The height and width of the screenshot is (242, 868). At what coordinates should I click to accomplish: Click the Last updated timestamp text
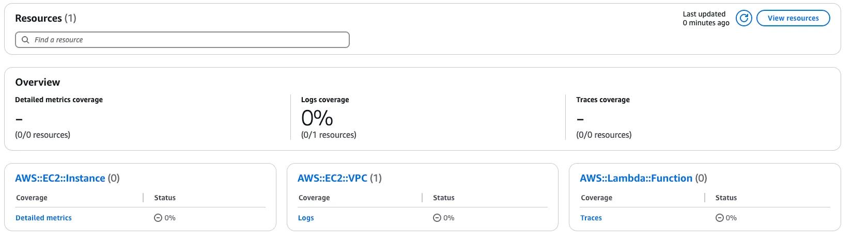[x=705, y=19]
